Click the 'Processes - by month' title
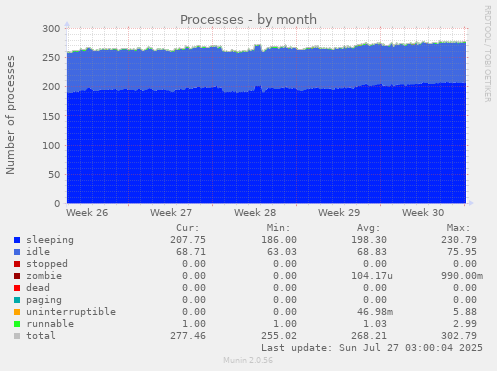 tap(248, 20)
